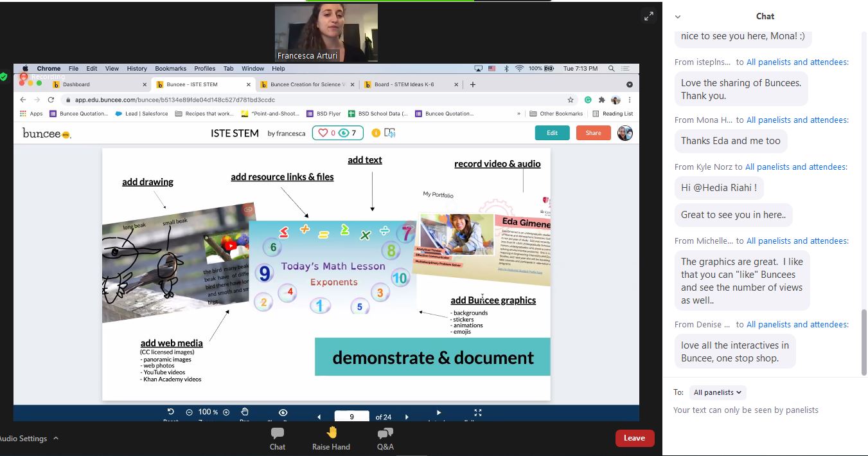
Task: Open the Chrome menu in menu bar
Action: point(49,68)
